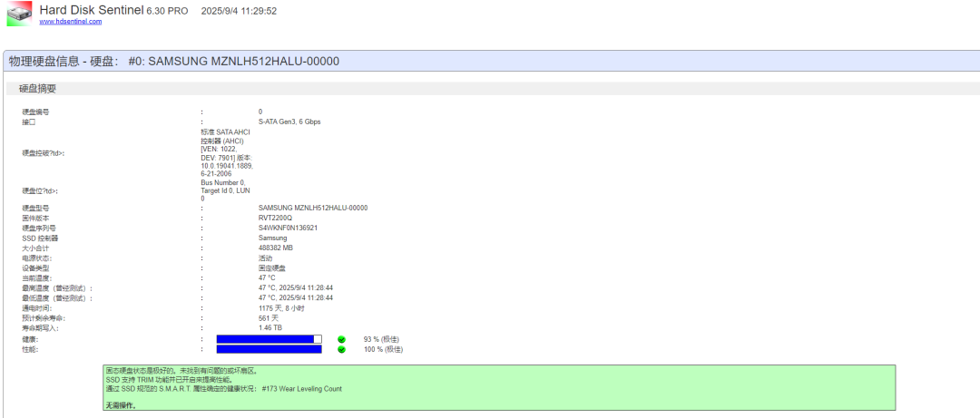Image resolution: width=980 pixels, height=418 pixels.
Task: Click the performance progress bar at 100 %
Action: point(269,349)
